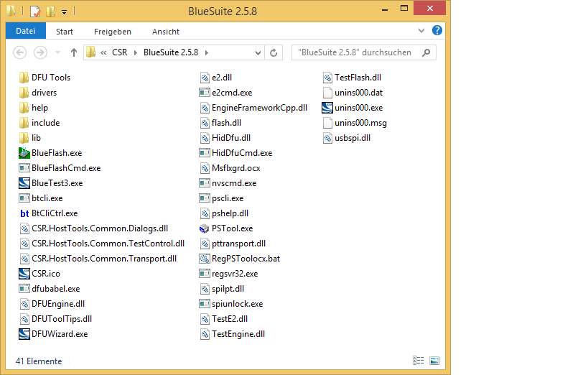Go forward in navigation history
The image size is (588, 375).
(x=40, y=52)
